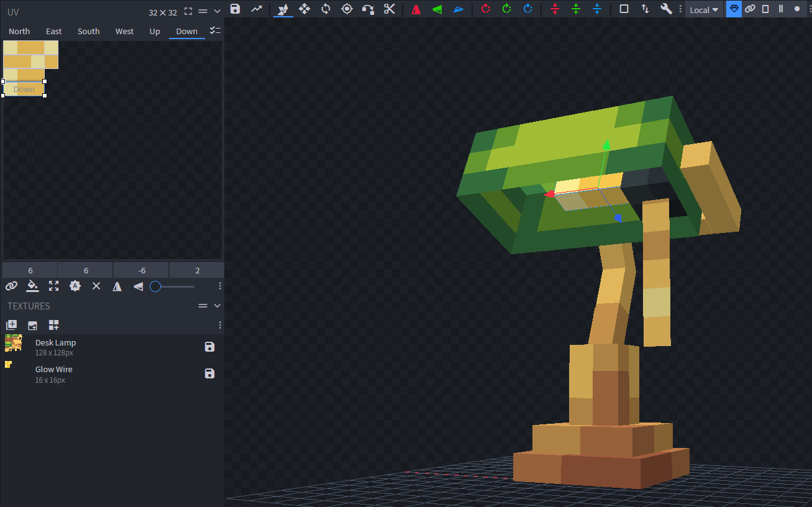
Task: Switch to the North face tab
Action: 19,31
